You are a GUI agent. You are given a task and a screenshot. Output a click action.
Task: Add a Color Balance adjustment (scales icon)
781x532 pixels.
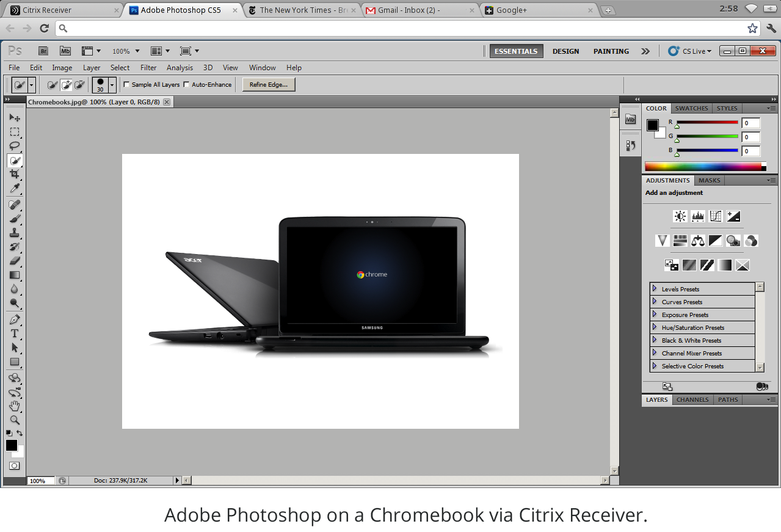[698, 241]
